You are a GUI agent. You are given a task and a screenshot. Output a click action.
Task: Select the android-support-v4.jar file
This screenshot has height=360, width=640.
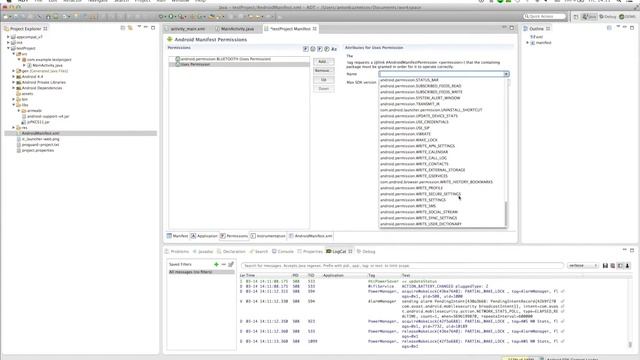click(48, 116)
